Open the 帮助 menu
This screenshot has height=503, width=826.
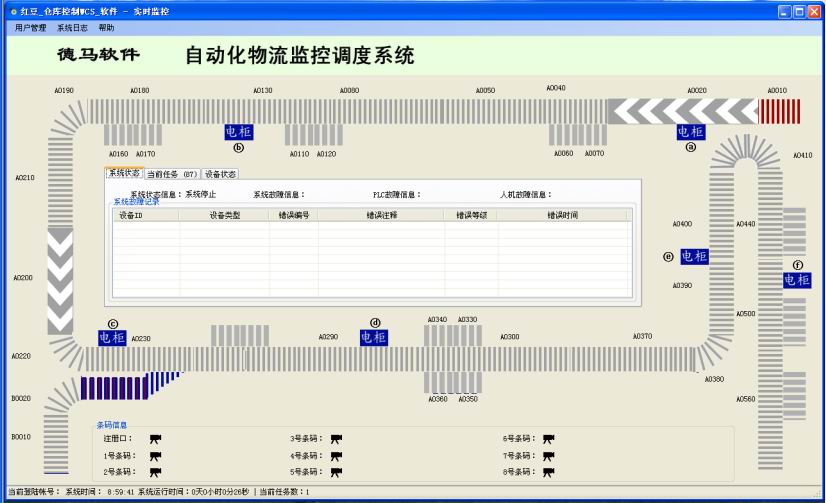(x=106, y=28)
